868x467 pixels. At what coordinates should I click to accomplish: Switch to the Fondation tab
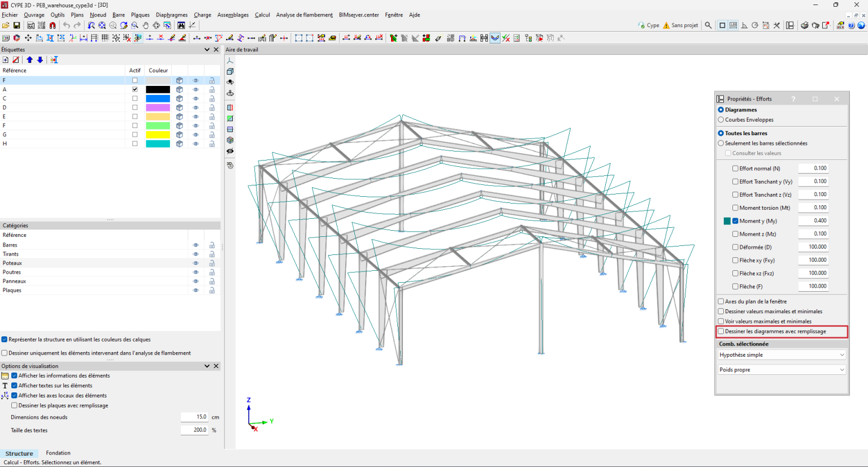(x=58, y=453)
